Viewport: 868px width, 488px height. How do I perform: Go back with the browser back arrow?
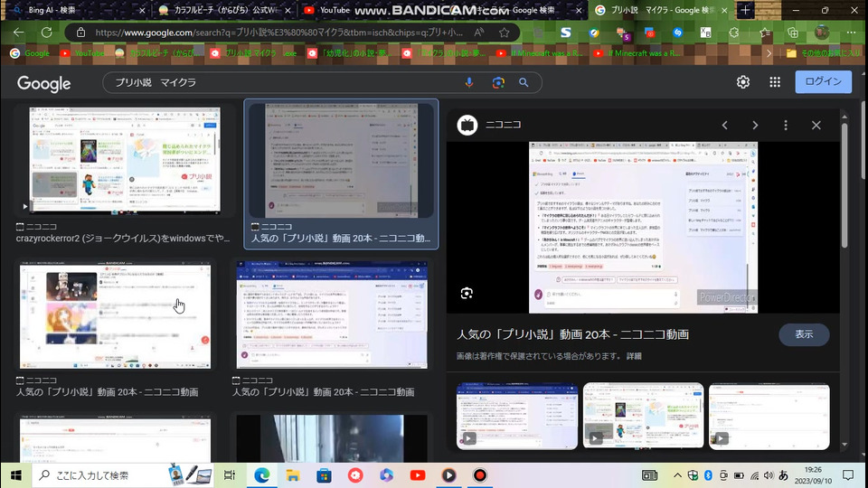[19, 33]
